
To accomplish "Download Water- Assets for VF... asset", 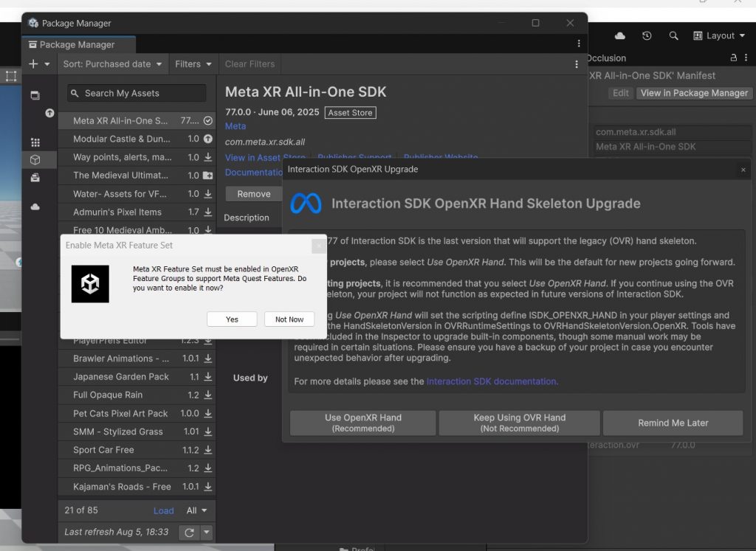I will (207, 193).
